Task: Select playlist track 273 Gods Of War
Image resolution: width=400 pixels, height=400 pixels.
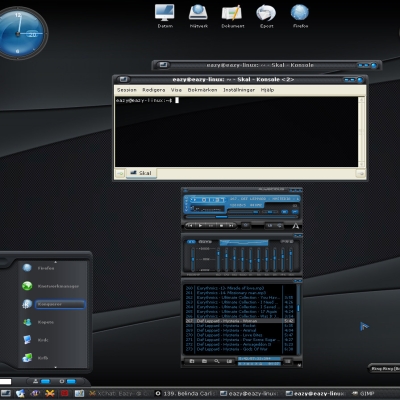Action: click(x=239, y=349)
